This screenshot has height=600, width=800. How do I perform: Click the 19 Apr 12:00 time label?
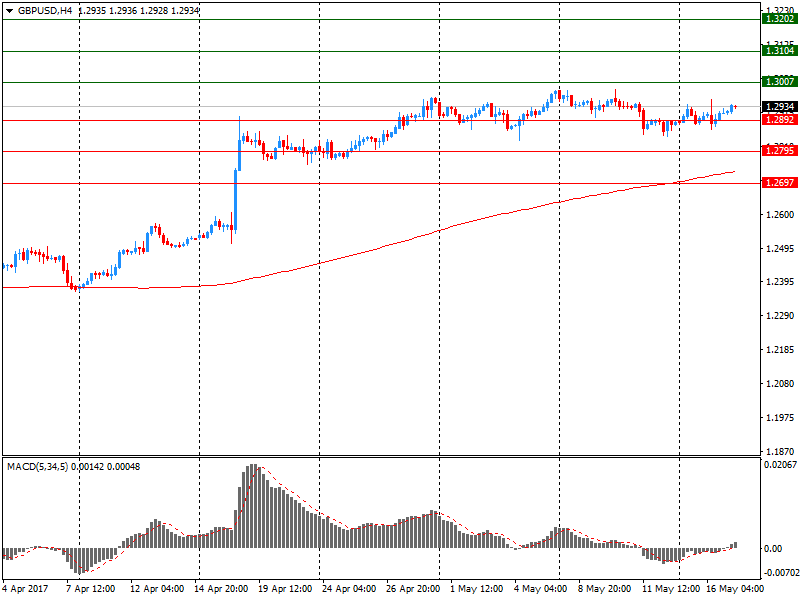point(285,589)
